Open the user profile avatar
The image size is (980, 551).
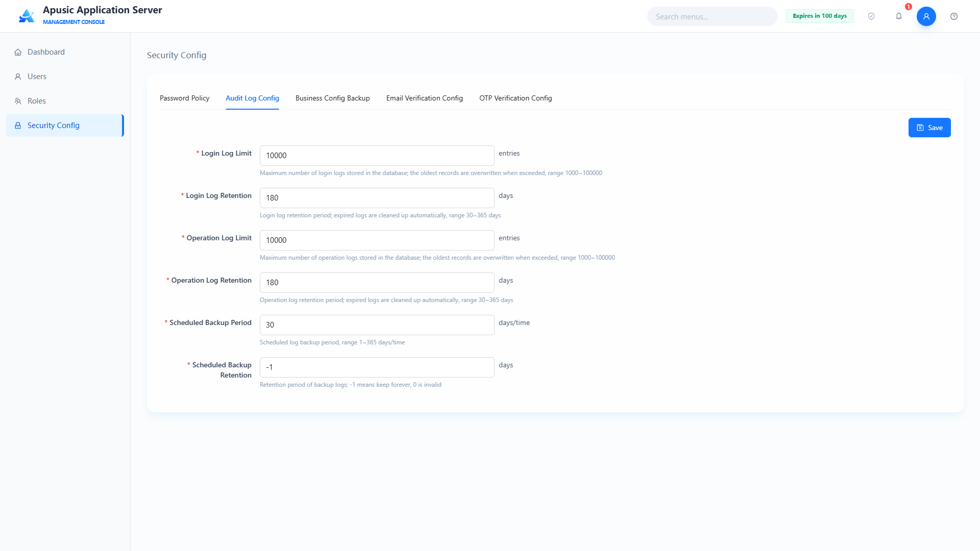tap(926, 16)
